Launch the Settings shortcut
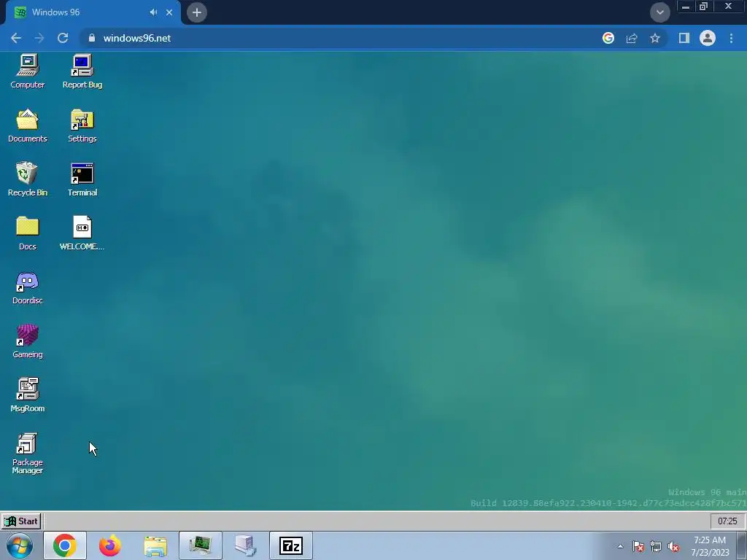 pyautogui.click(x=82, y=125)
